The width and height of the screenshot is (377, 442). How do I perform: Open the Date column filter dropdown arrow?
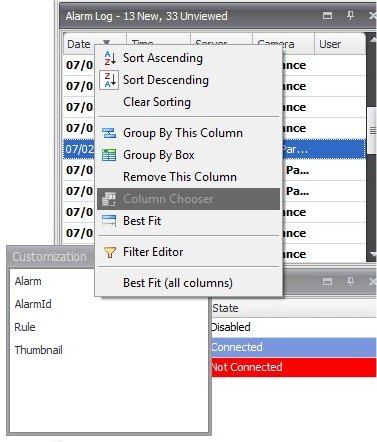106,42
